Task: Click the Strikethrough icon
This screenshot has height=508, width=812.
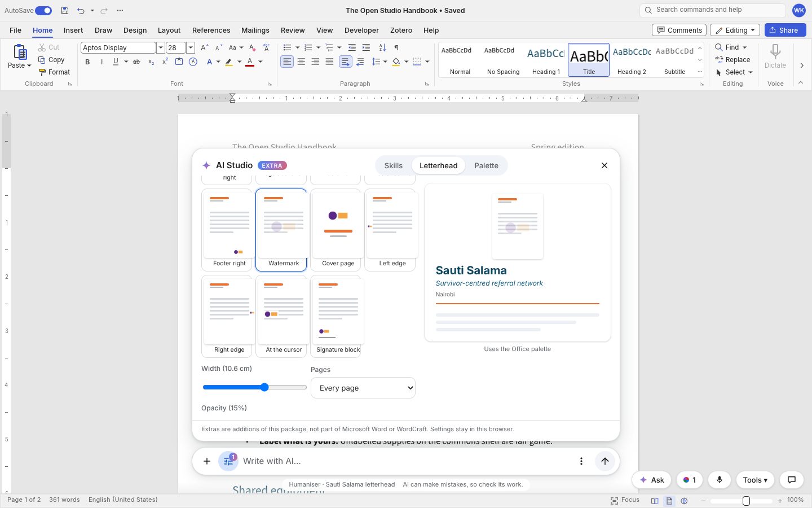Action: (136, 62)
